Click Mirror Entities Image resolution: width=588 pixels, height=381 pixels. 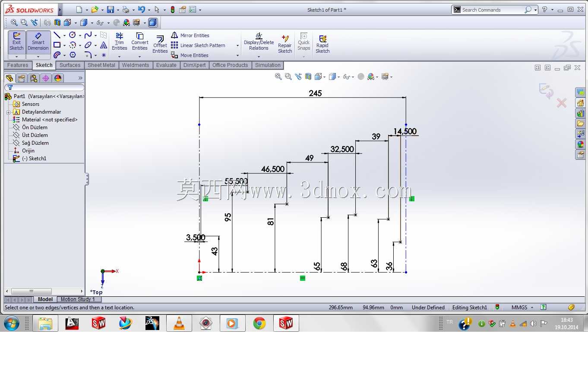pos(190,35)
